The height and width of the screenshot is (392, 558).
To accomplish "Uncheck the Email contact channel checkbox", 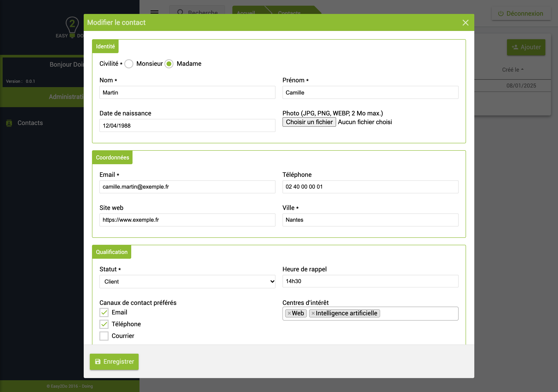I will pyautogui.click(x=104, y=312).
